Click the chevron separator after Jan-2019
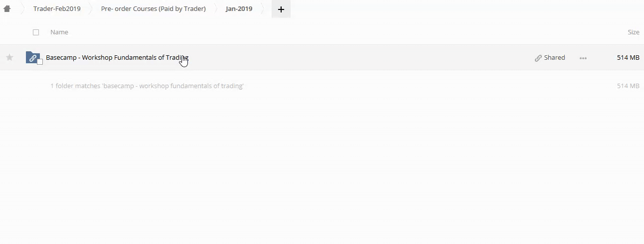Screen dimensions: 644x244 click(x=264, y=9)
